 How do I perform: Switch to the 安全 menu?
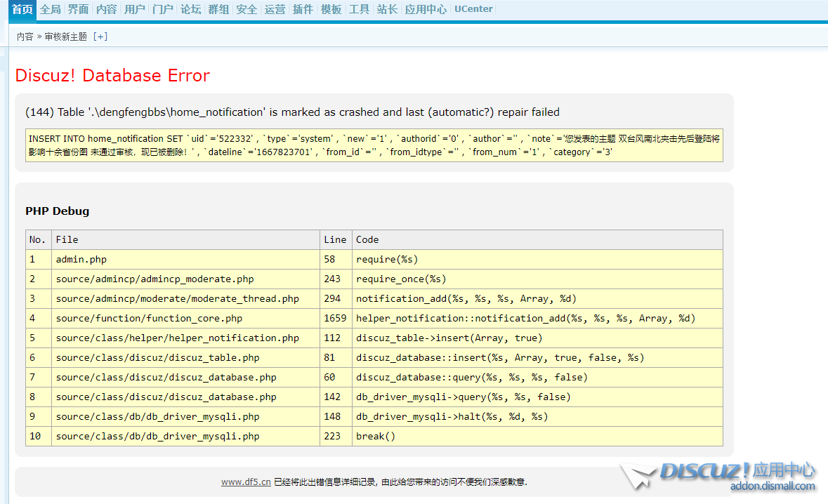coord(247,10)
